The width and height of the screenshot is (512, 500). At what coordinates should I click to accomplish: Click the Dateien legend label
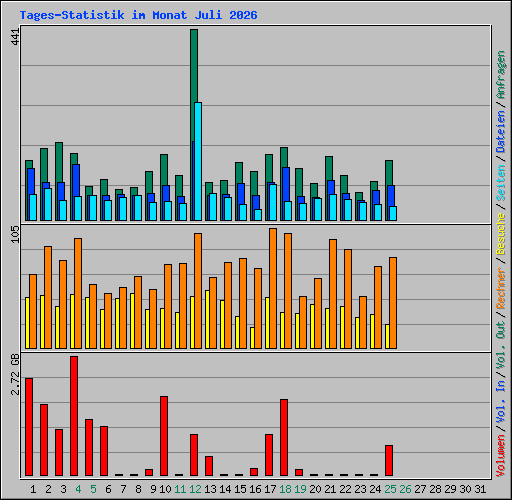click(501, 132)
